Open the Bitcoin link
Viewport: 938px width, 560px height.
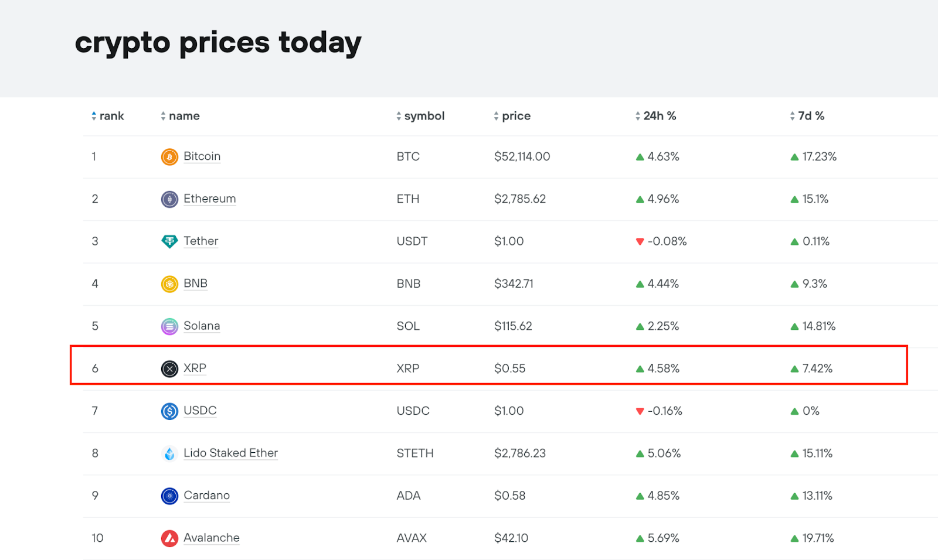(x=202, y=156)
